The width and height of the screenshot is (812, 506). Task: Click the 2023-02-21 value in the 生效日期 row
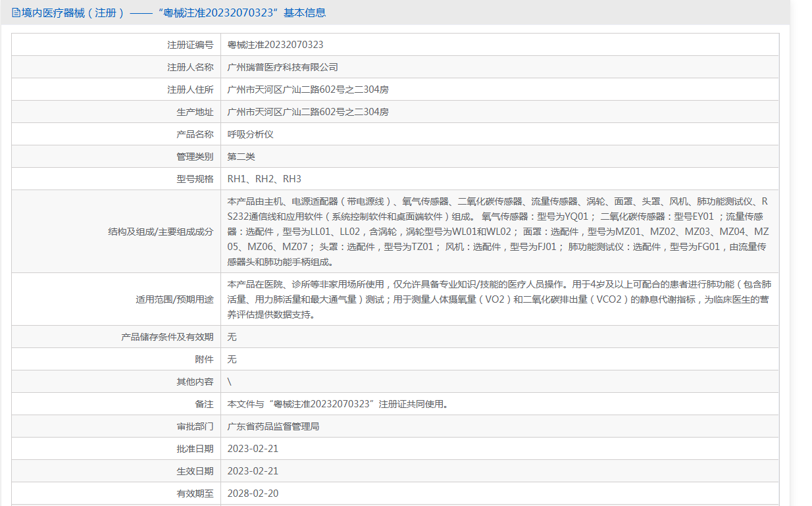point(253,471)
